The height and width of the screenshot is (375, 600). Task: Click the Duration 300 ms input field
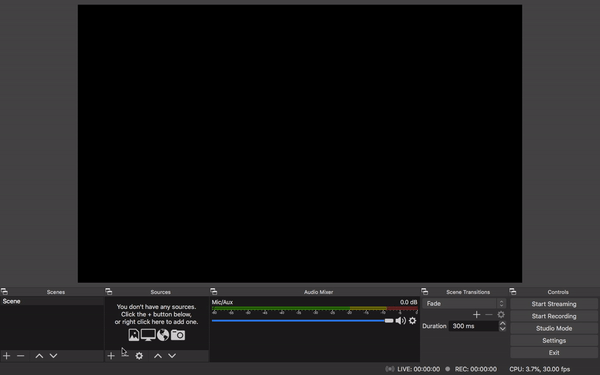[x=474, y=326]
